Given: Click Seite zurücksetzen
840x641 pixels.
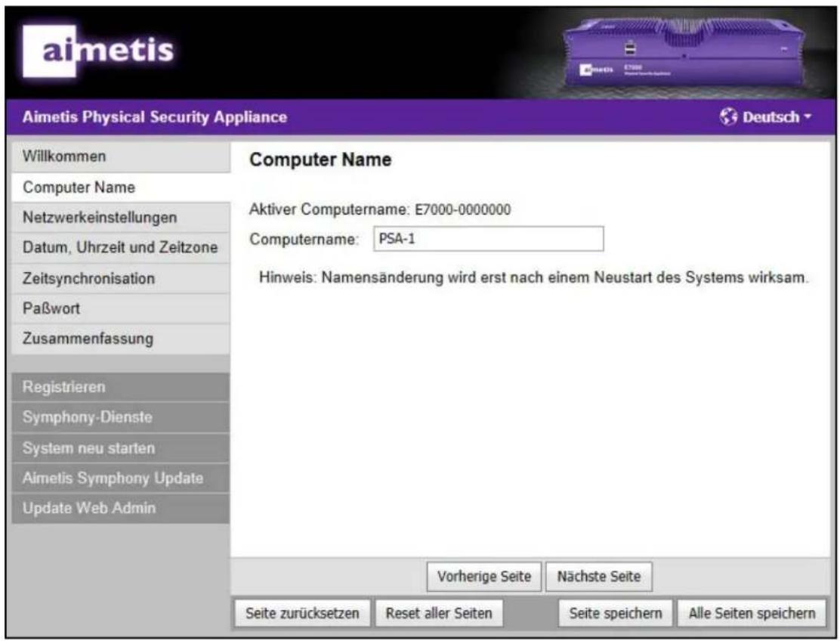Looking at the screenshot, I should (x=302, y=613).
